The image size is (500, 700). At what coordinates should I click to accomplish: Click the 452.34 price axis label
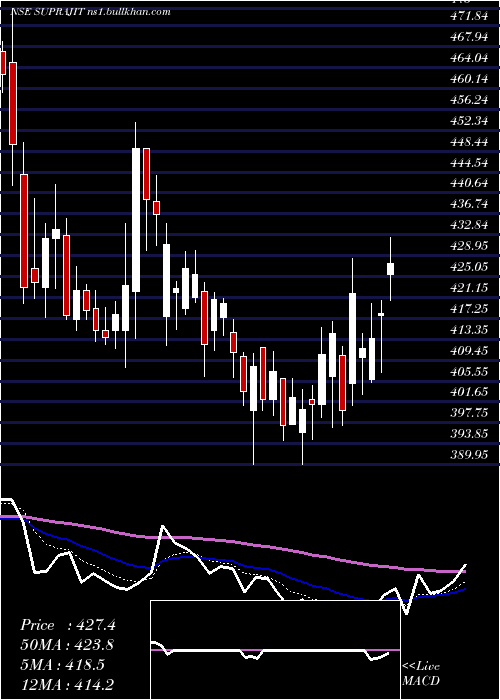tap(469, 121)
